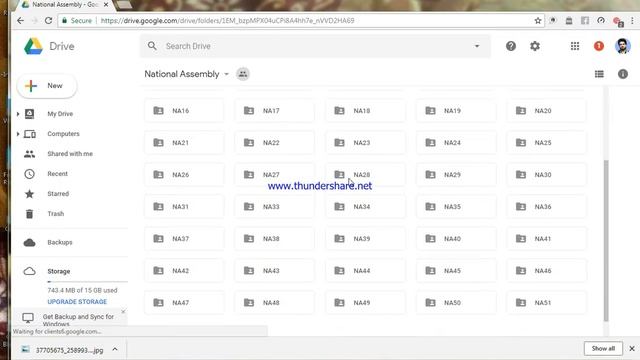Select the NA33 folder
The height and width of the screenshot is (360, 640).
[x=275, y=207]
